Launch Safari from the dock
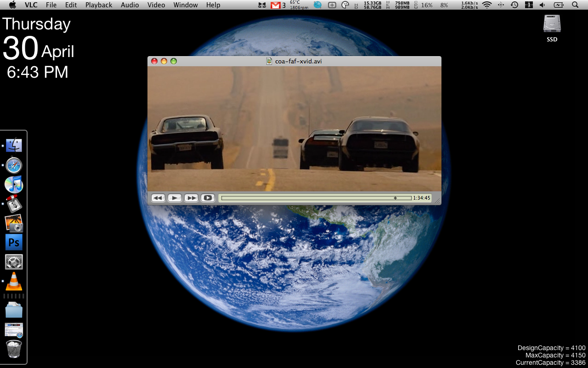 14,165
